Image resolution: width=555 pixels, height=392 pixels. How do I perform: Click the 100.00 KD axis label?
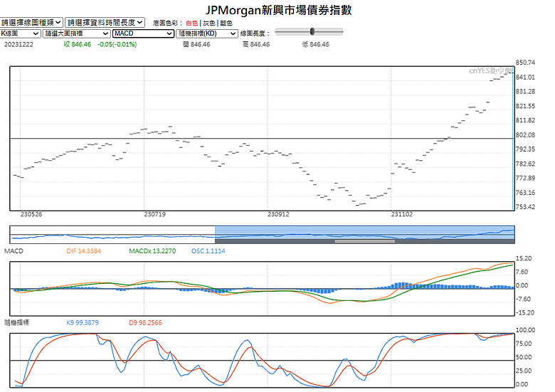(x=525, y=330)
